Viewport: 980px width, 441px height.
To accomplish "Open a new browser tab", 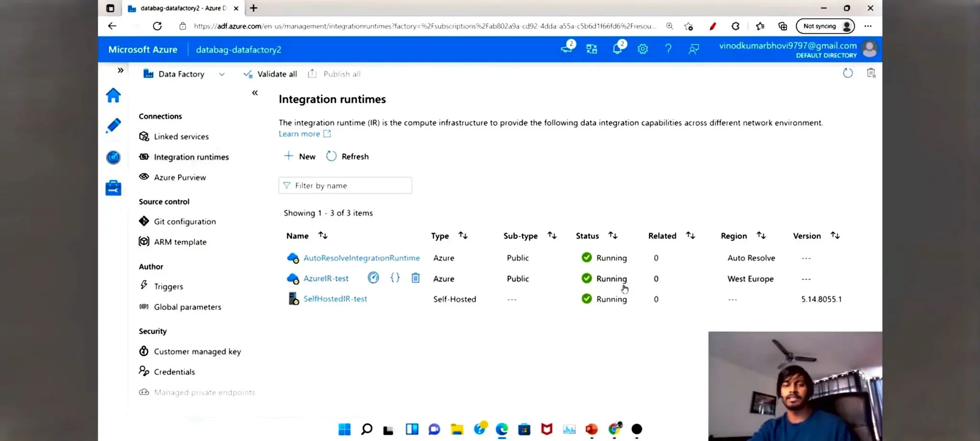I will [254, 8].
